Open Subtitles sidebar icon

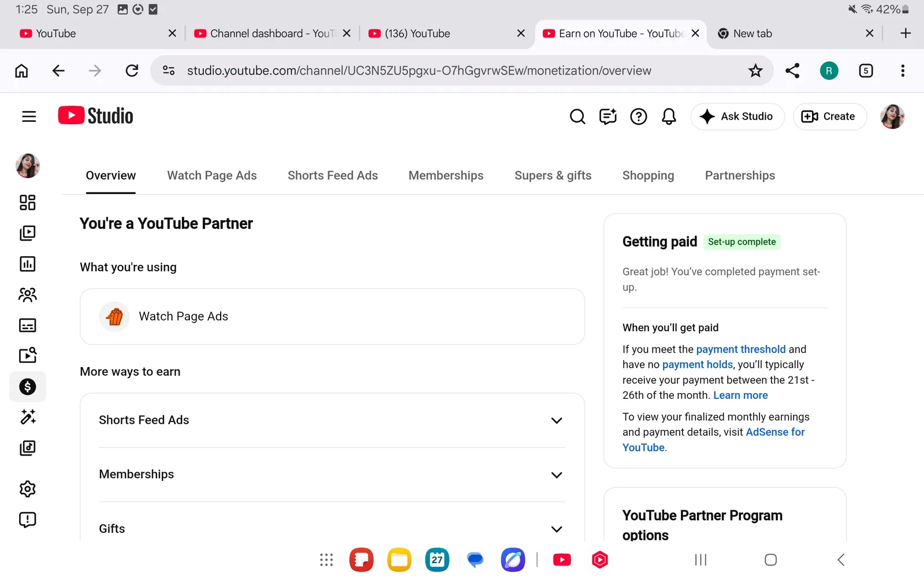(28, 325)
